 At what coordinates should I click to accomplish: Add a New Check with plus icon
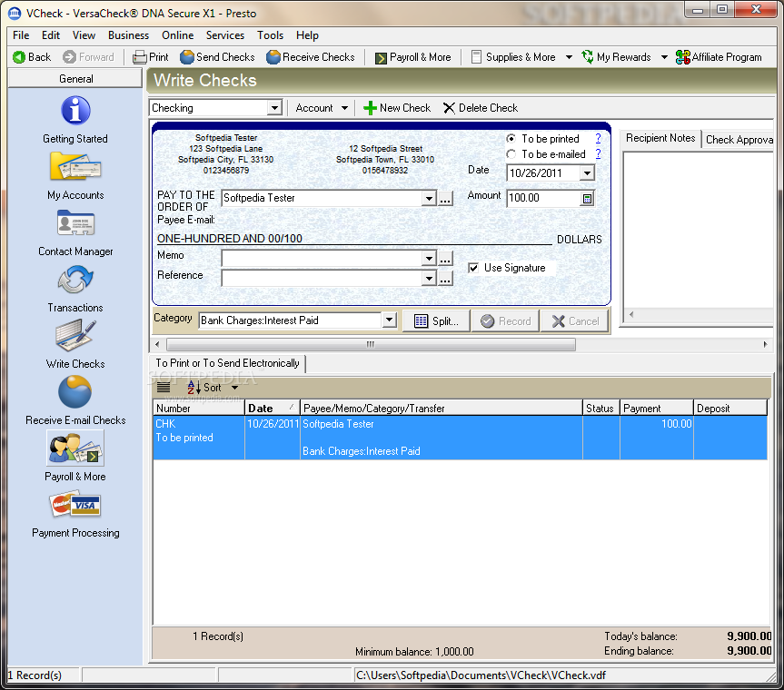tap(370, 108)
